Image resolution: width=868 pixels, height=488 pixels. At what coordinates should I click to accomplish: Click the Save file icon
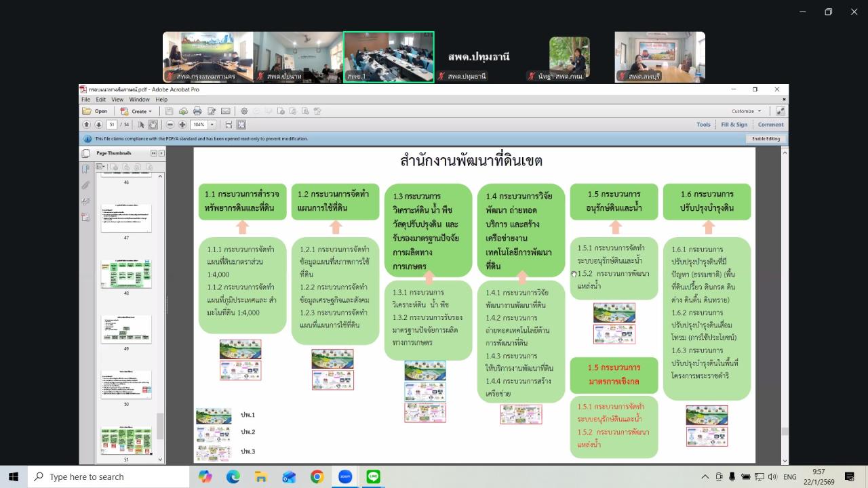168,110
